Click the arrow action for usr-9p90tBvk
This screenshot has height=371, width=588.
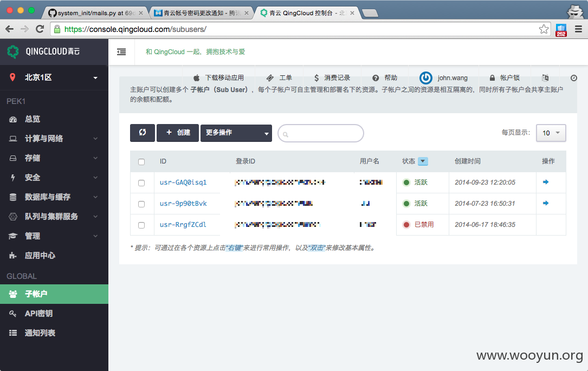[x=546, y=203]
